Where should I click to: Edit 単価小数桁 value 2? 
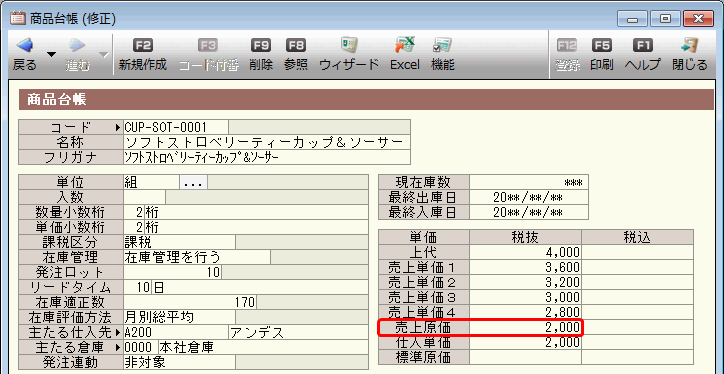pos(134,227)
